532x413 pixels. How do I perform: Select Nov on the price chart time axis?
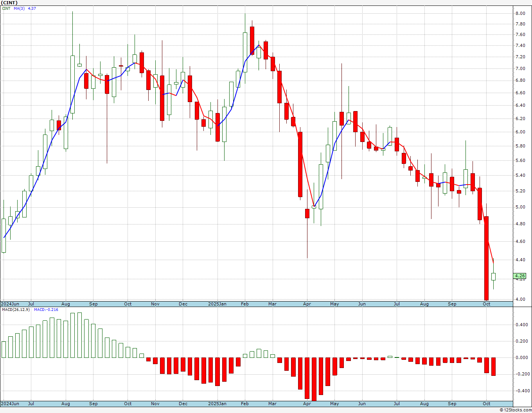point(155,304)
